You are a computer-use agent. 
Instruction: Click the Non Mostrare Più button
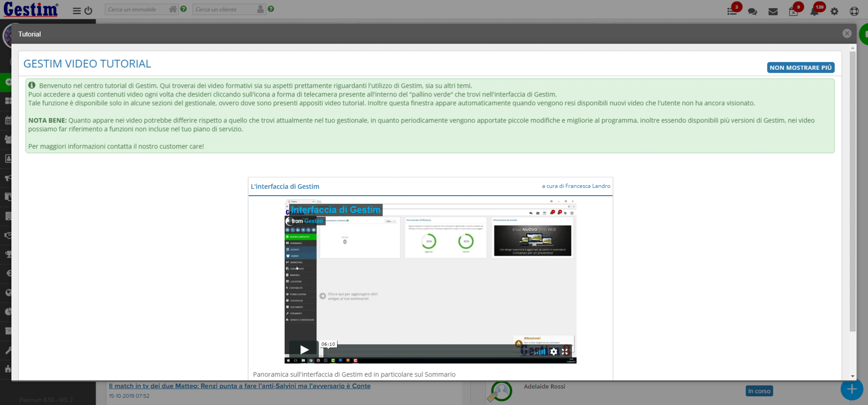800,68
